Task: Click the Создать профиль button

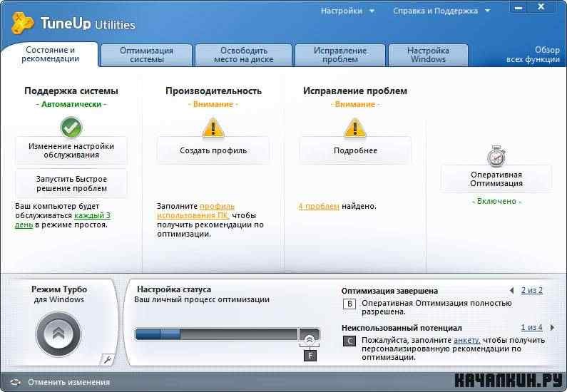Action: (213, 150)
